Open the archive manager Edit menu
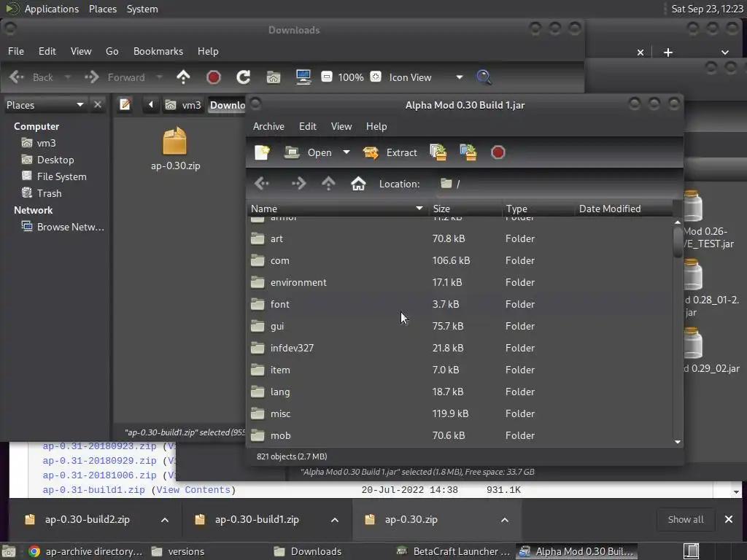Screen dimensions: 747x560 tap(308, 126)
